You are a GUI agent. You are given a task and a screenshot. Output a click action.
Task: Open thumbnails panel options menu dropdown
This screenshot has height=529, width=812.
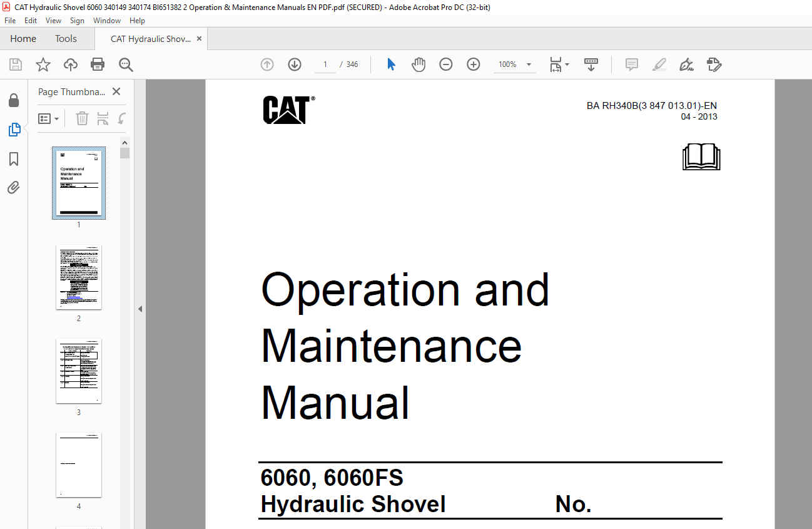(x=48, y=118)
